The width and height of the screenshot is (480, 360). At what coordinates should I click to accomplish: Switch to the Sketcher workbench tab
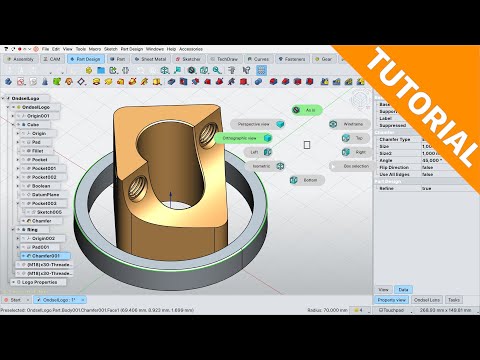[188, 59]
